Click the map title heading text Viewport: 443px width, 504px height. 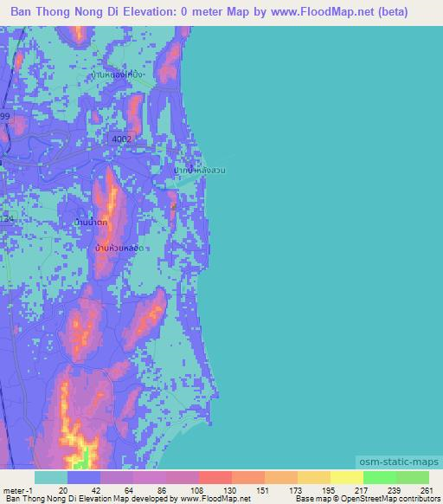tap(209, 12)
